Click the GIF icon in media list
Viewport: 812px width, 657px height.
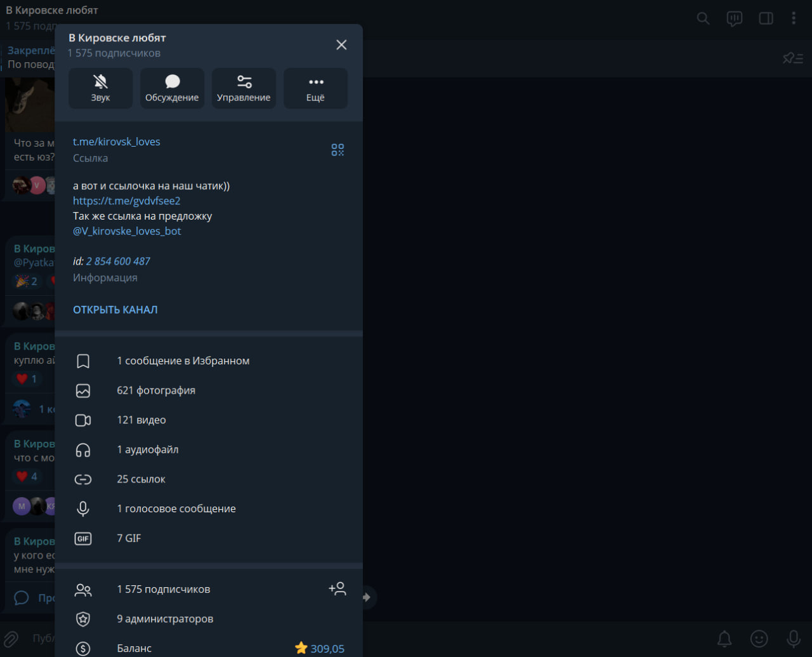click(83, 538)
